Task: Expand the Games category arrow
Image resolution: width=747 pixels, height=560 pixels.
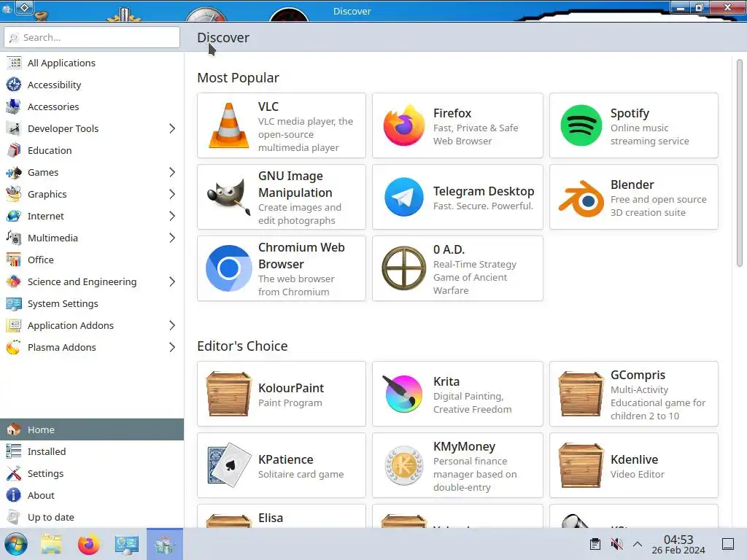Action: (x=172, y=172)
